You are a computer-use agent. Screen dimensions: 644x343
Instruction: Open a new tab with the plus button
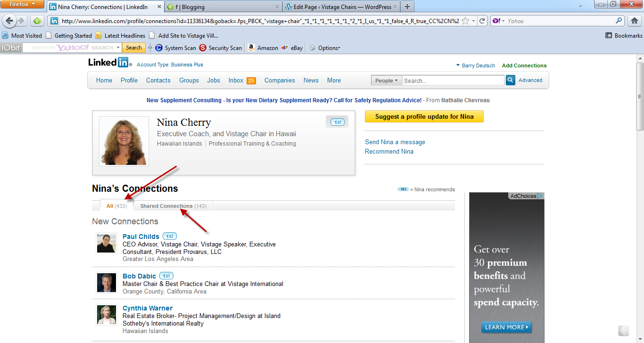click(x=407, y=7)
